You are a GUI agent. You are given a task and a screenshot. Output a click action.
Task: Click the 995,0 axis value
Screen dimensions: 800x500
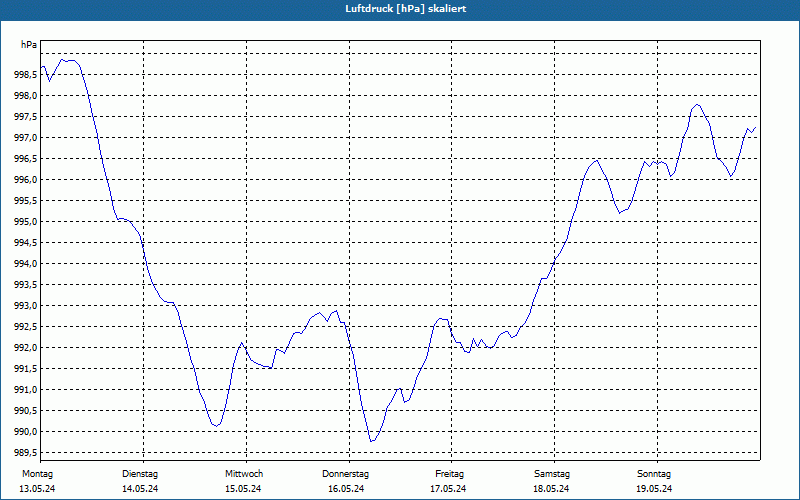(25, 222)
